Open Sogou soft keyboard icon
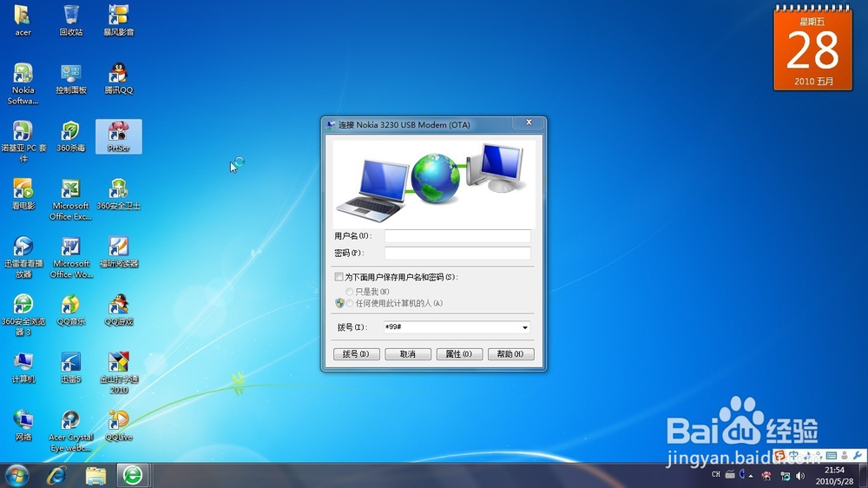This screenshot has height=488, width=868. [831, 455]
